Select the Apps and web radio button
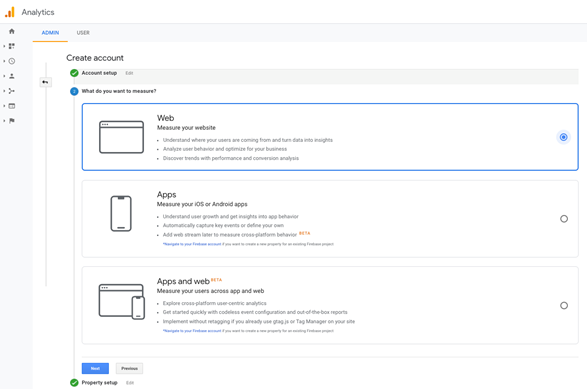 pos(564,306)
